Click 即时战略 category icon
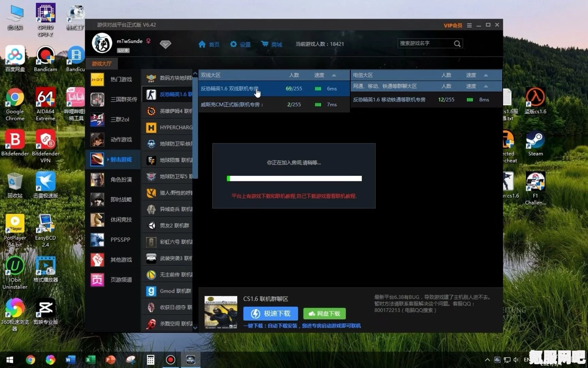This screenshot has width=588, height=368. [97, 200]
